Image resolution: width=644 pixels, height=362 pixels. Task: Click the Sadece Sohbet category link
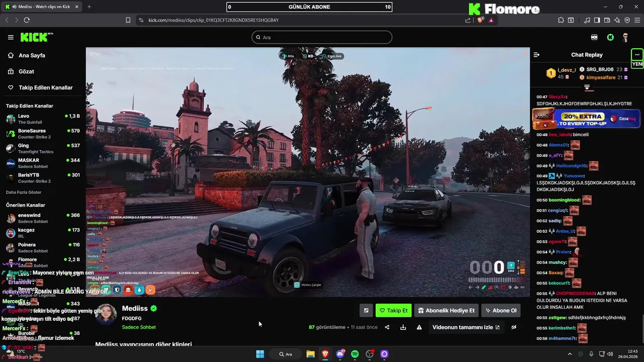(x=139, y=327)
